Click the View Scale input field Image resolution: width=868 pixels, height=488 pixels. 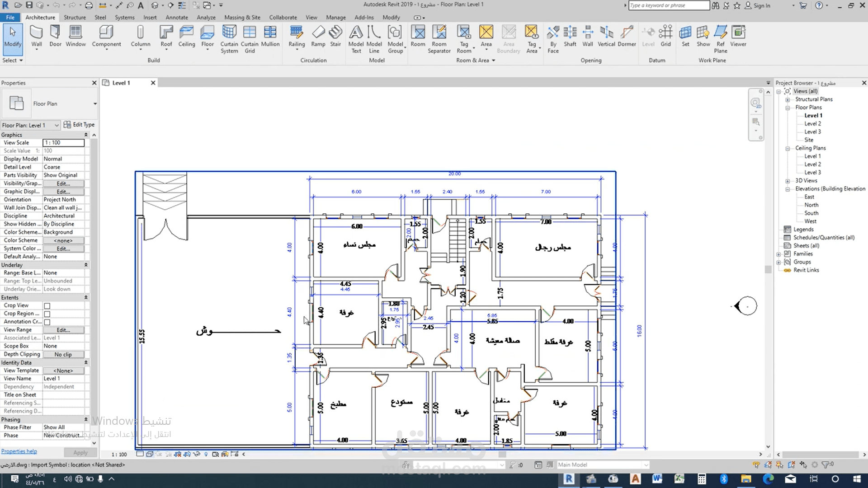63,143
